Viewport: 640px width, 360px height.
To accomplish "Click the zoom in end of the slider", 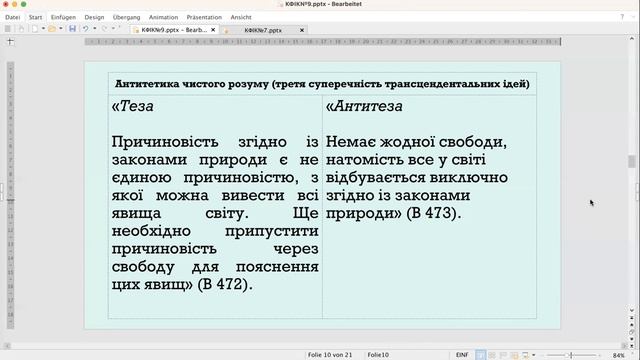I will click(x=600, y=355).
